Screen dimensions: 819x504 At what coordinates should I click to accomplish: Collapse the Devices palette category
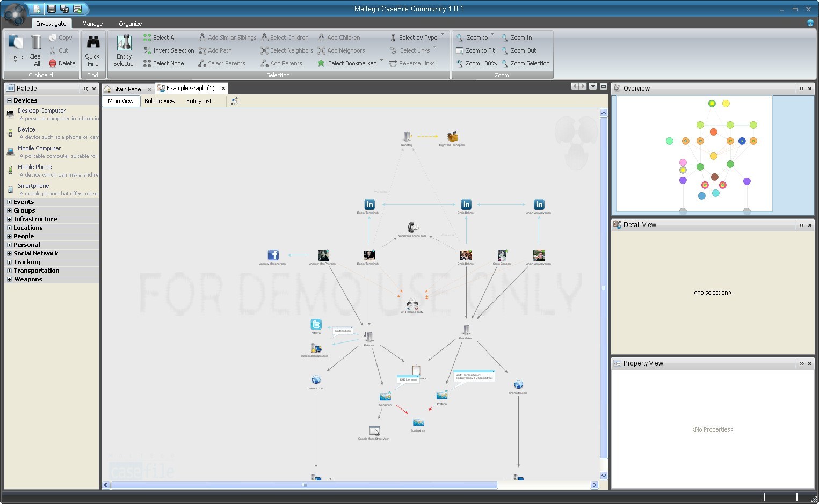coord(9,100)
